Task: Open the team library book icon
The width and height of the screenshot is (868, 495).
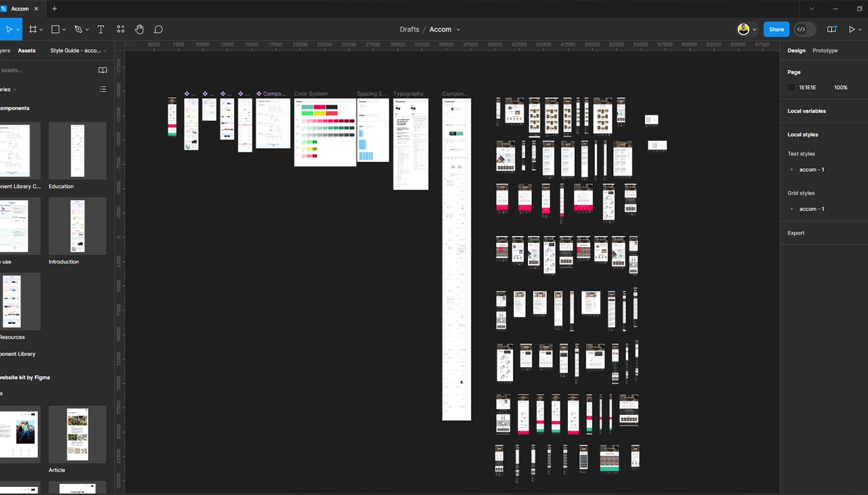Action: (103, 70)
